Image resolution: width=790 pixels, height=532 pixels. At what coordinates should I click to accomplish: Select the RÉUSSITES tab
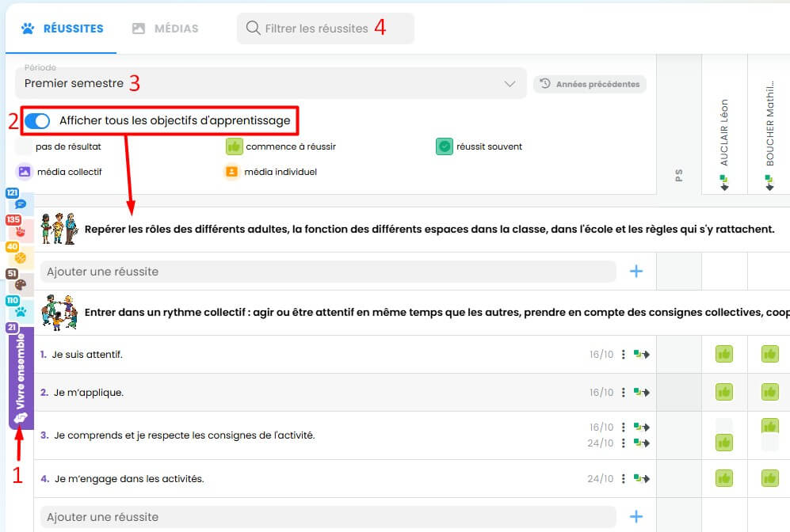62,28
